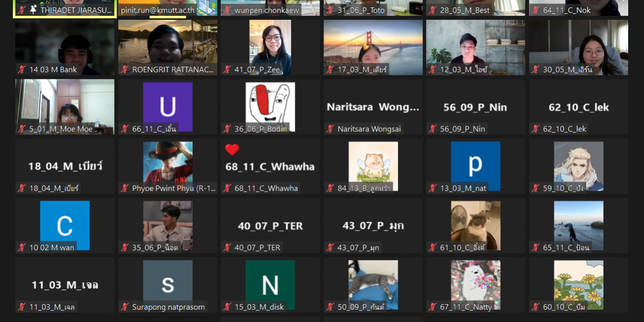
Task: Select the gray S avatar of Surapong natprasom
Action: tap(167, 285)
